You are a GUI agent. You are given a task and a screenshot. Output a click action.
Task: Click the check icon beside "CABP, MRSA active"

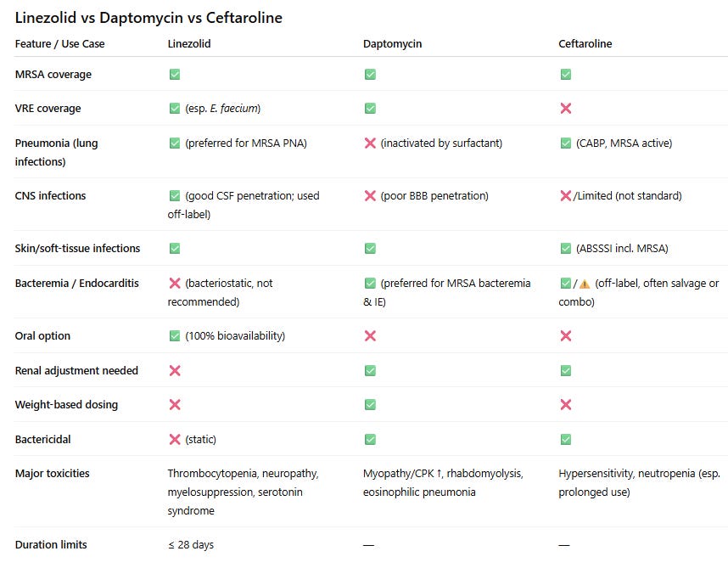tap(565, 143)
